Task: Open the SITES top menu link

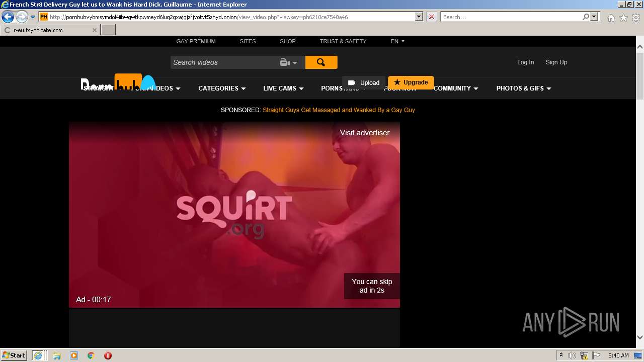Action: (x=248, y=41)
